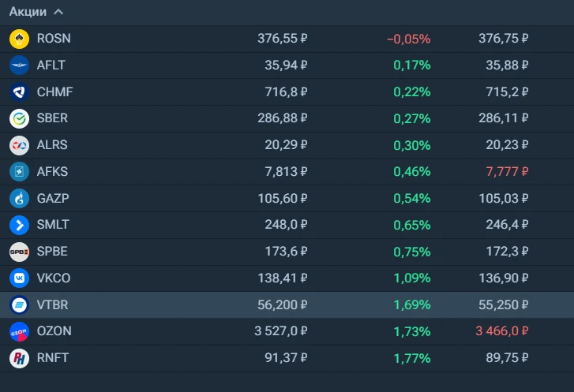This screenshot has height=392, width=574.
Task: Select the ALRS ticker name
Action: click(x=52, y=145)
